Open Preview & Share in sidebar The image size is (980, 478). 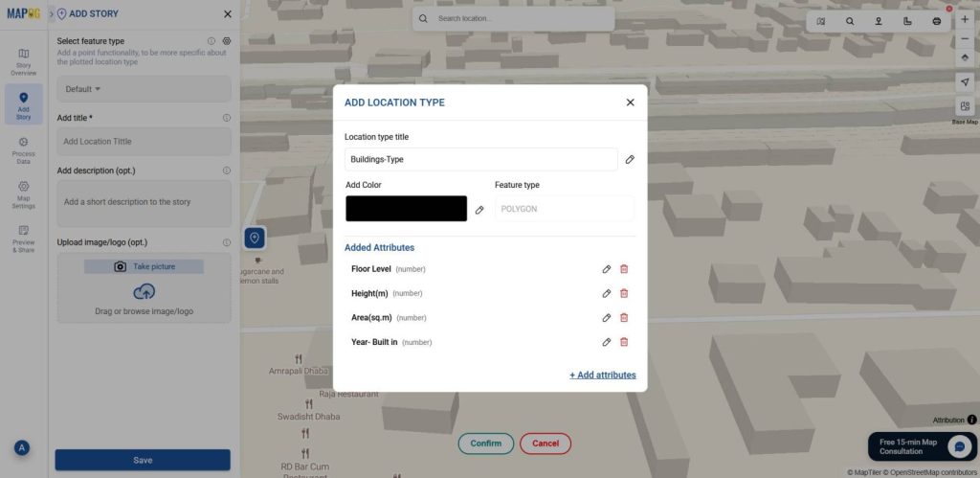click(24, 239)
